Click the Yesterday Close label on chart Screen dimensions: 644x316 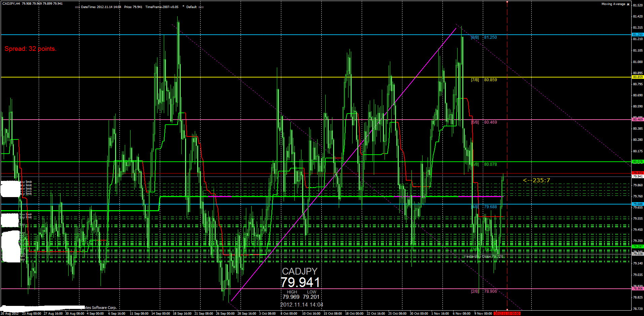[483, 257]
